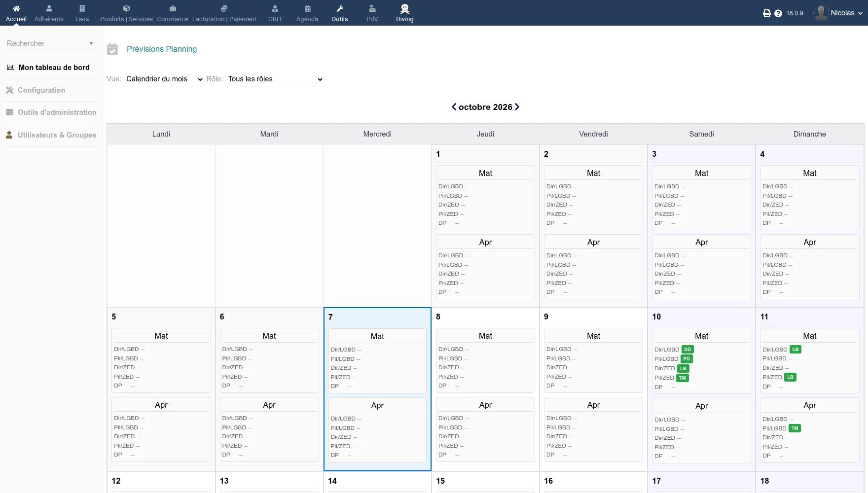Go to next month arrow
Viewport: 868px width, 493px height.
(517, 107)
